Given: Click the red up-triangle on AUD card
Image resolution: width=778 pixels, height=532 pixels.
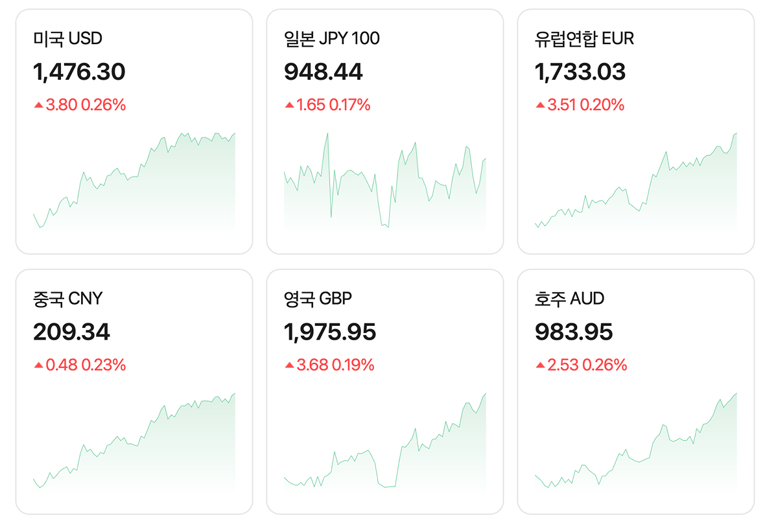Looking at the screenshot, I should (x=540, y=365).
